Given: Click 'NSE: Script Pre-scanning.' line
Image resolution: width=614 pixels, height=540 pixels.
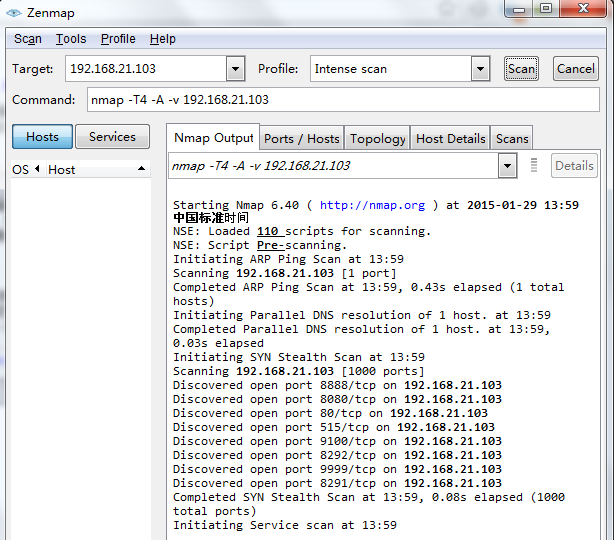Looking at the screenshot, I should click(260, 246).
